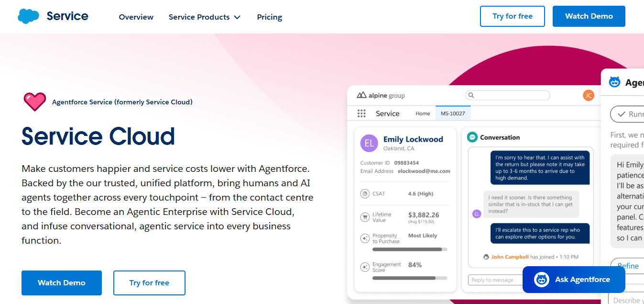Click the Conversation chat bubble icon
Image resolution: width=644 pixels, height=304 pixels.
point(472,137)
